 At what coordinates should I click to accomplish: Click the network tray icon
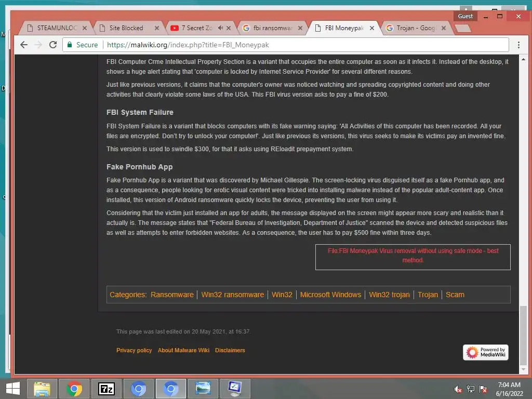coord(471,389)
